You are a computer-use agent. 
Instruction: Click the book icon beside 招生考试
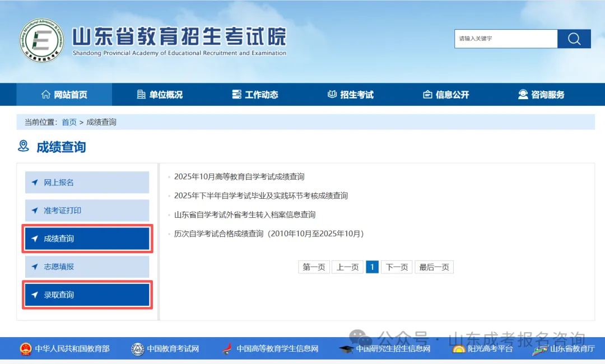point(332,95)
